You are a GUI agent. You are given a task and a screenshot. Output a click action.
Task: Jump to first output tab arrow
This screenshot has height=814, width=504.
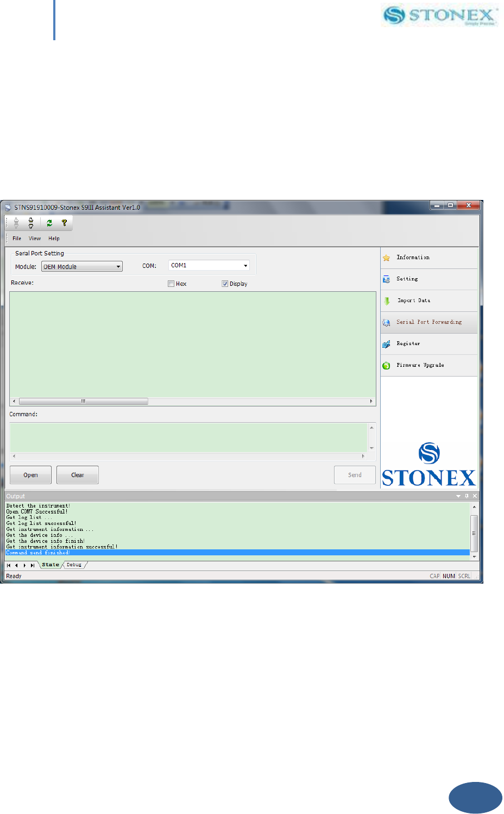(x=9, y=565)
